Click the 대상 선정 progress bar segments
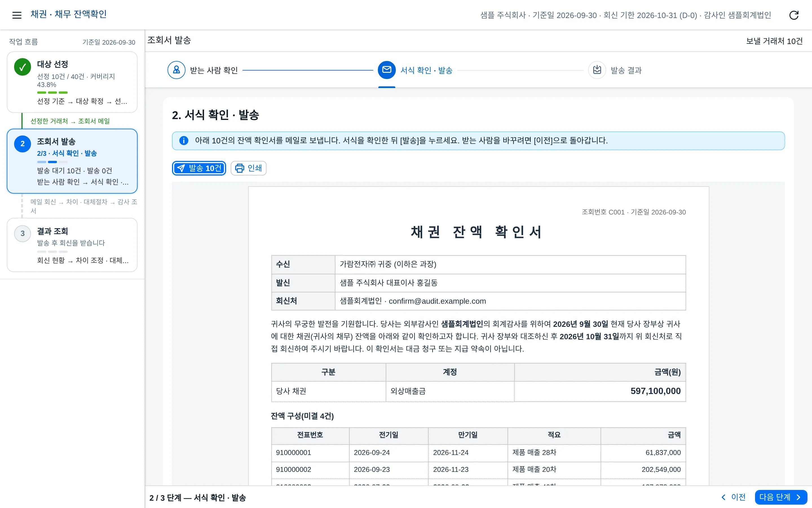Viewport: 812px width, 508px height. coord(52,92)
